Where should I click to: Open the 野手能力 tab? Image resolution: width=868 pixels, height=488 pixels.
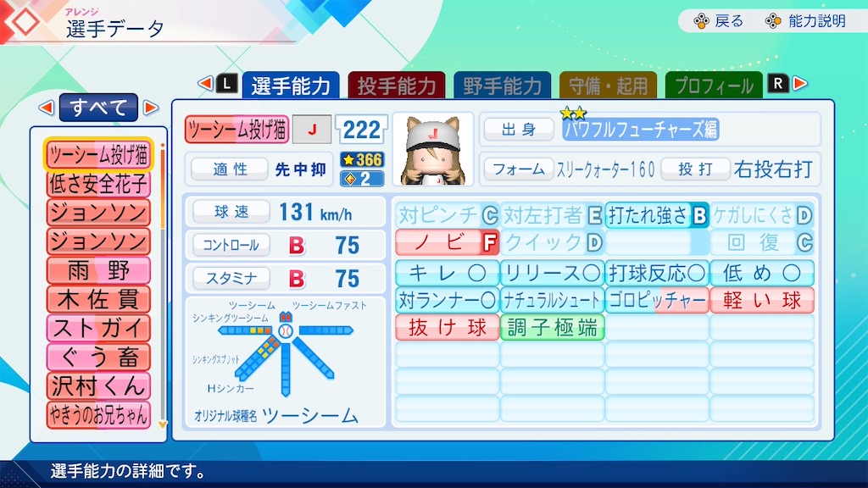502,86
